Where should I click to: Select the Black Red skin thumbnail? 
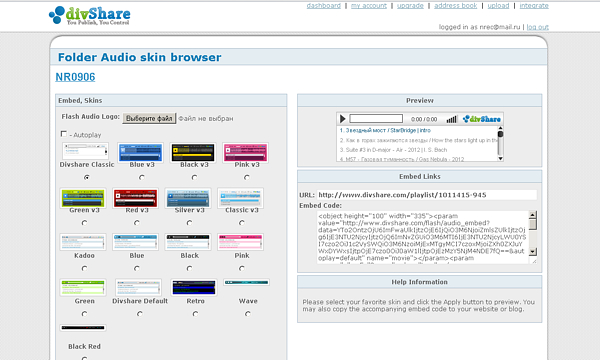coord(83,327)
